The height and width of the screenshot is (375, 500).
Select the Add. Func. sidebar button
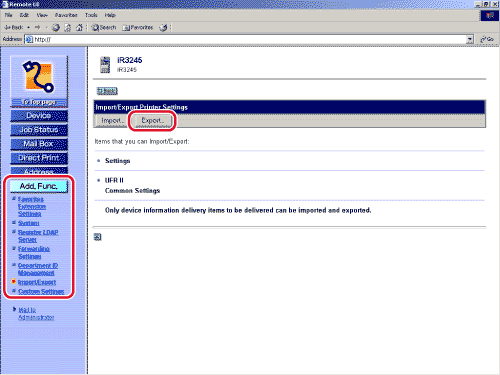[39, 186]
